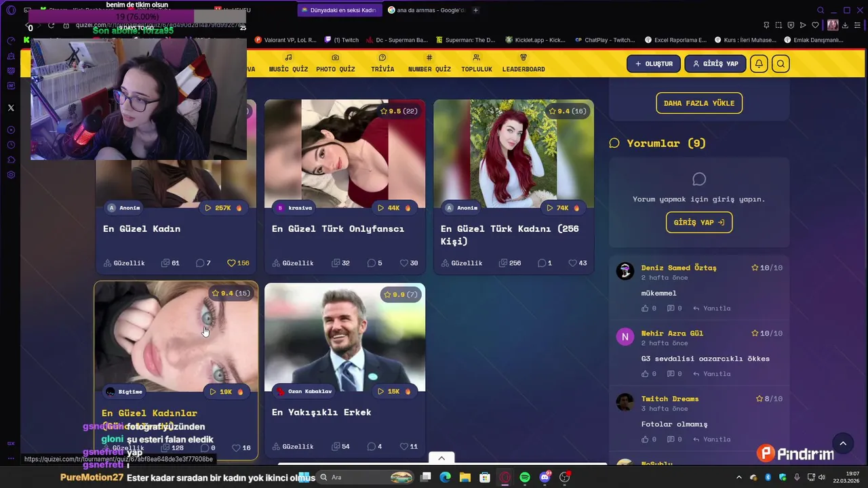Open the ChatPlay - Twitch bookmark

click(605, 40)
